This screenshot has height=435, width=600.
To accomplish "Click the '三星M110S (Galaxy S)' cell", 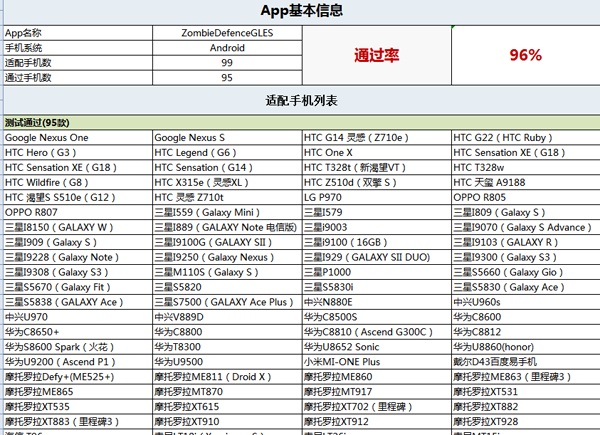I will pos(227,272).
